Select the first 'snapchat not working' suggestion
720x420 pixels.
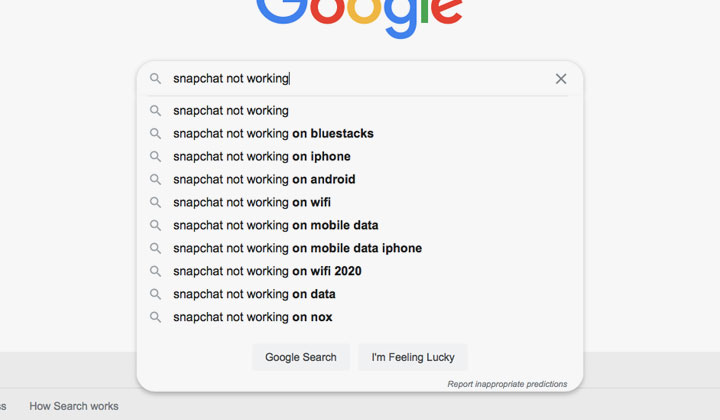360,111
